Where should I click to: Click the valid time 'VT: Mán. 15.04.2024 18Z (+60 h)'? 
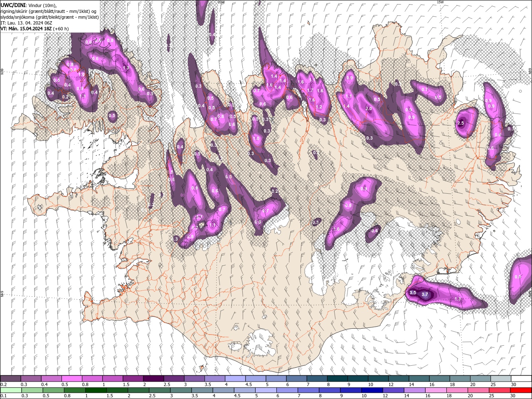click(x=35, y=28)
